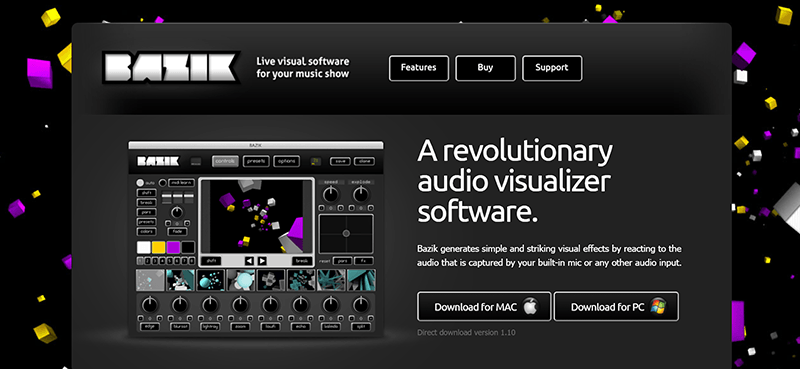
Task: Click the knob above the split button
Action: pos(361,305)
